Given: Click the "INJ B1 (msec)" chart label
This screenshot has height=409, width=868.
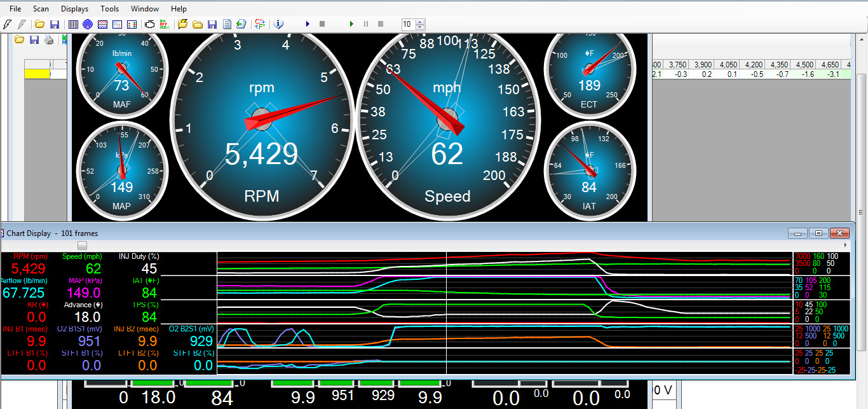Looking at the screenshot, I should (25, 329).
